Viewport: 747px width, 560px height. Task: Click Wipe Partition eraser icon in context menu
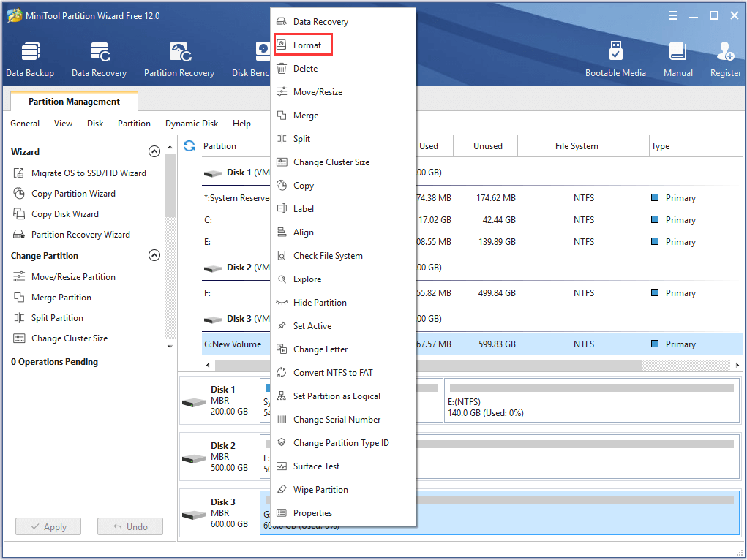pos(282,490)
